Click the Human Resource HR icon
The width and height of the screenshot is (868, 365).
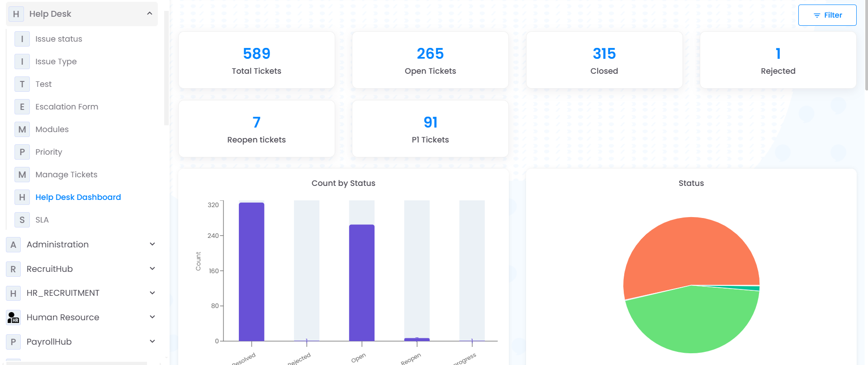click(13, 318)
